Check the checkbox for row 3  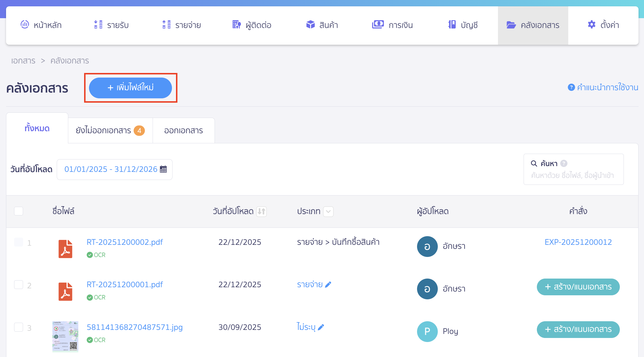pos(19,327)
